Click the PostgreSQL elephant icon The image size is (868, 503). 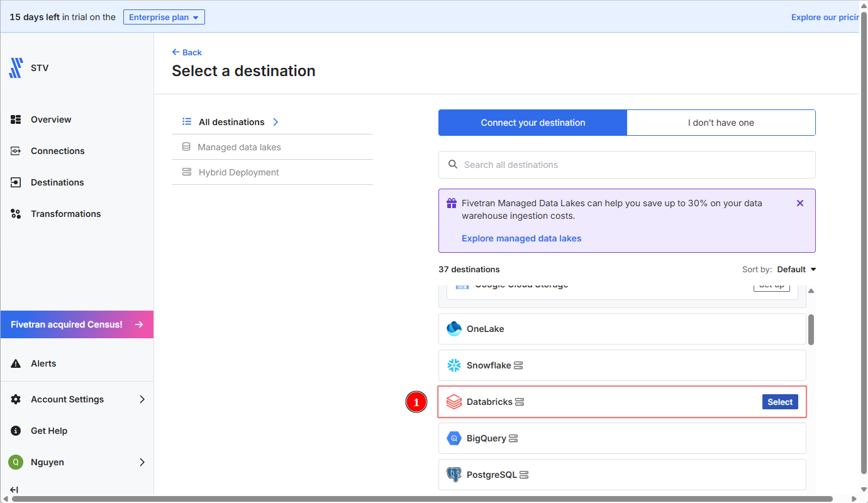pyautogui.click(x=453, y=475)
